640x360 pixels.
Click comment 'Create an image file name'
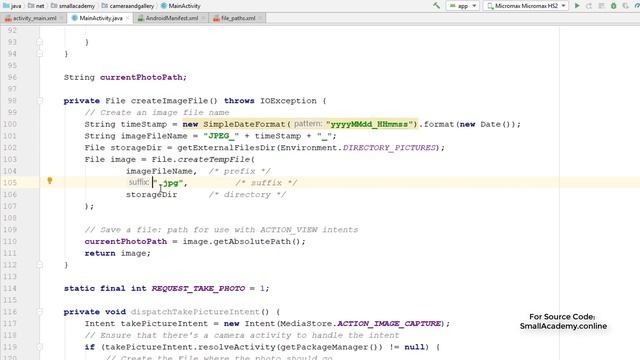coord(157,112)
